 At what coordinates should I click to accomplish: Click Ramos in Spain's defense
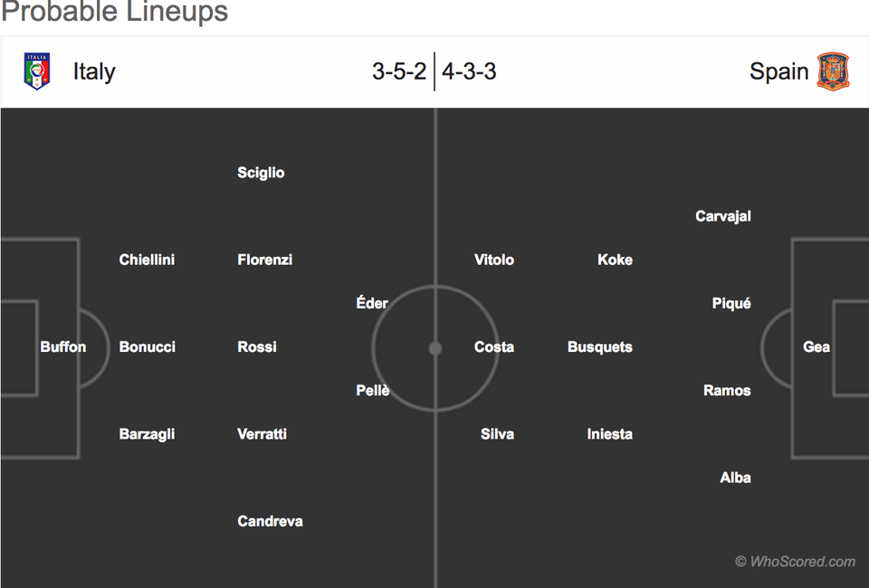[x=727, y=391]
